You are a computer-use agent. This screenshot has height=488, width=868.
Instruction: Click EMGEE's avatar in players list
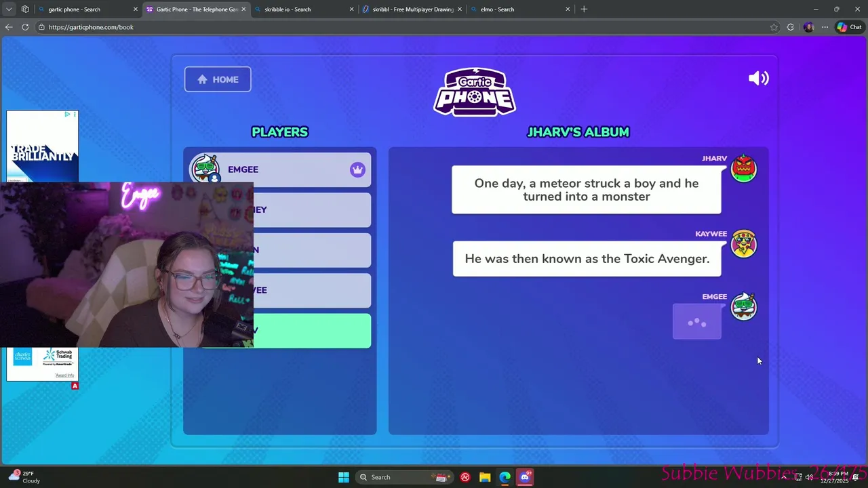point(205,169)
